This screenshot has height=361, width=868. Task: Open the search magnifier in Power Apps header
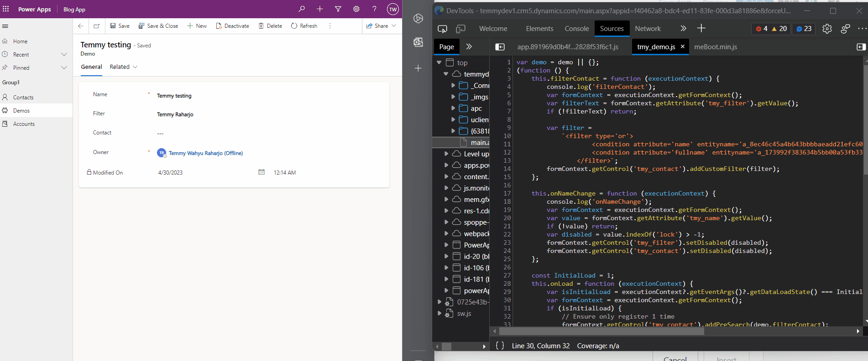[302, 9]
